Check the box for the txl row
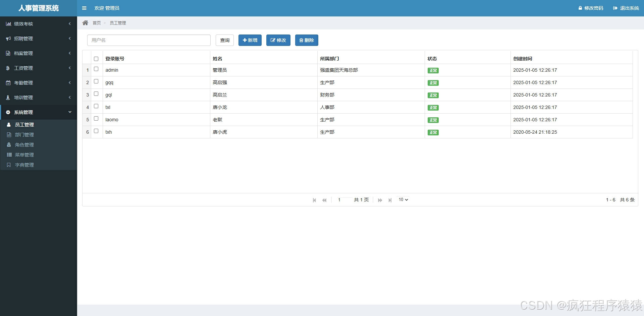Screen dimensions: 644x316 point(96,106)
